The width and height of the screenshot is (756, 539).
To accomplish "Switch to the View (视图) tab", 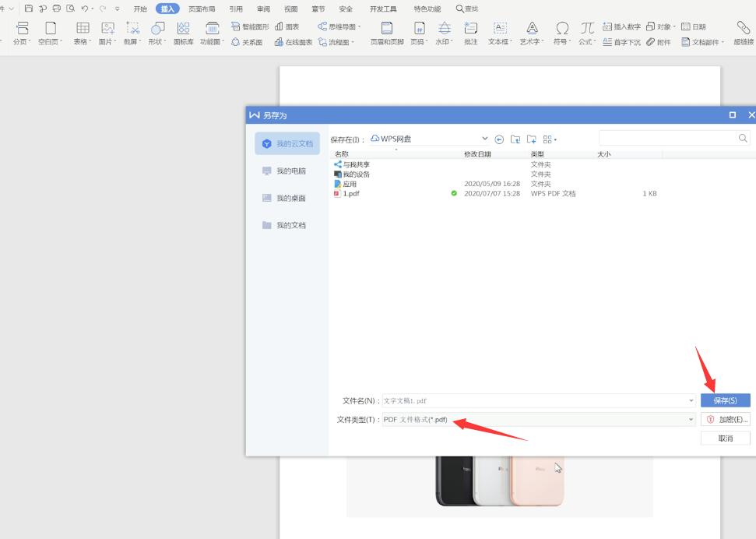I will coord(290,9).
